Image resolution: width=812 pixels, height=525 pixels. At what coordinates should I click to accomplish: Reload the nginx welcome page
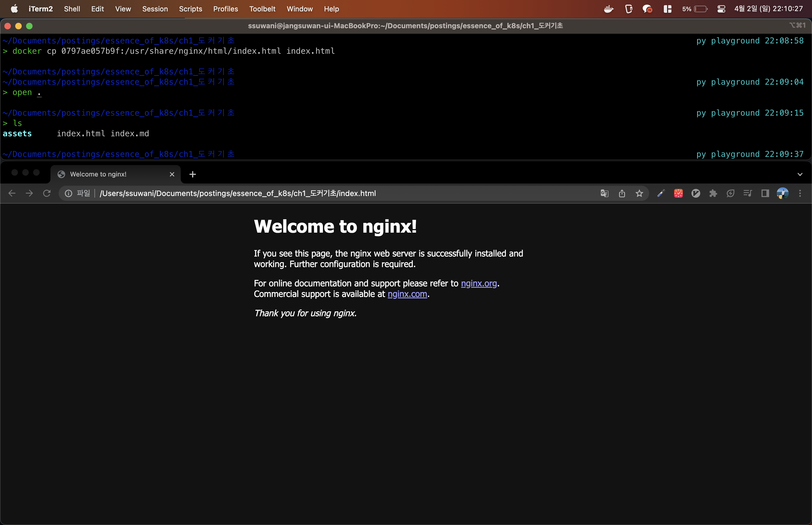point(47,193)
